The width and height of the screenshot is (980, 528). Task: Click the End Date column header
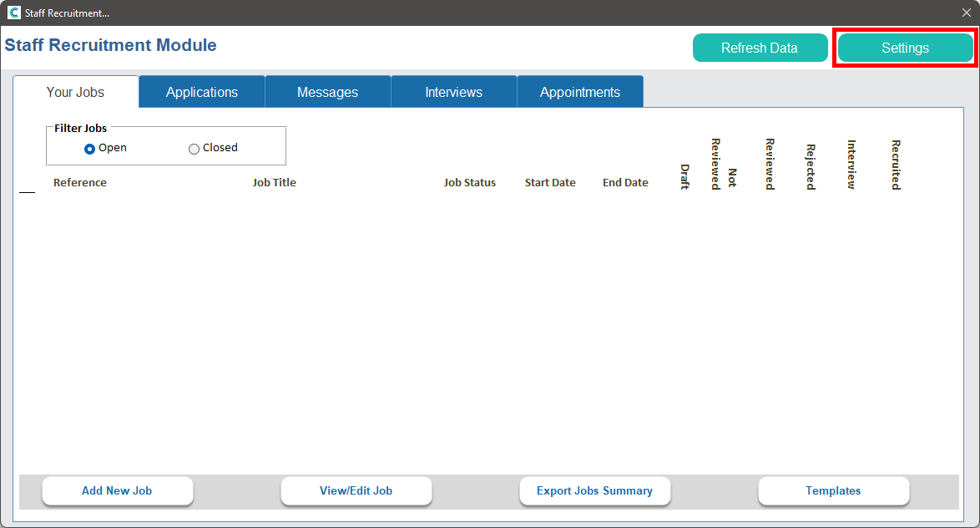point(625,183)
